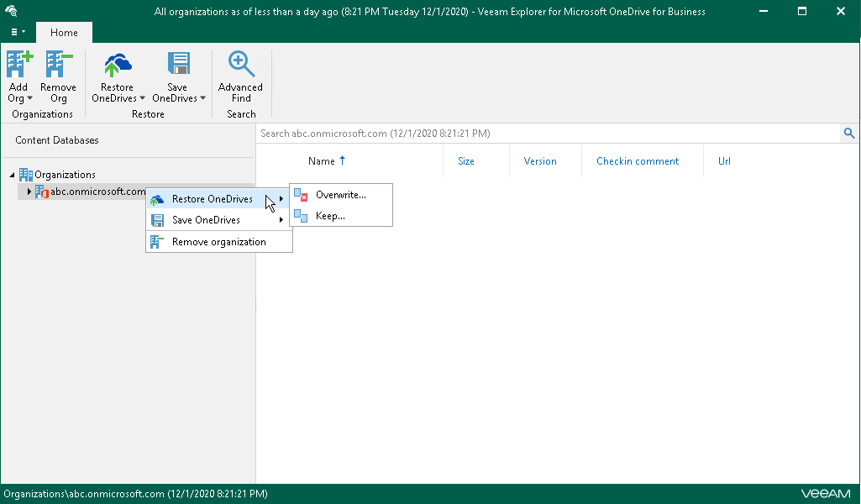Click the Veeam app icon in title bar
This screenshot has width=861, height=504.
coord(11,11)
